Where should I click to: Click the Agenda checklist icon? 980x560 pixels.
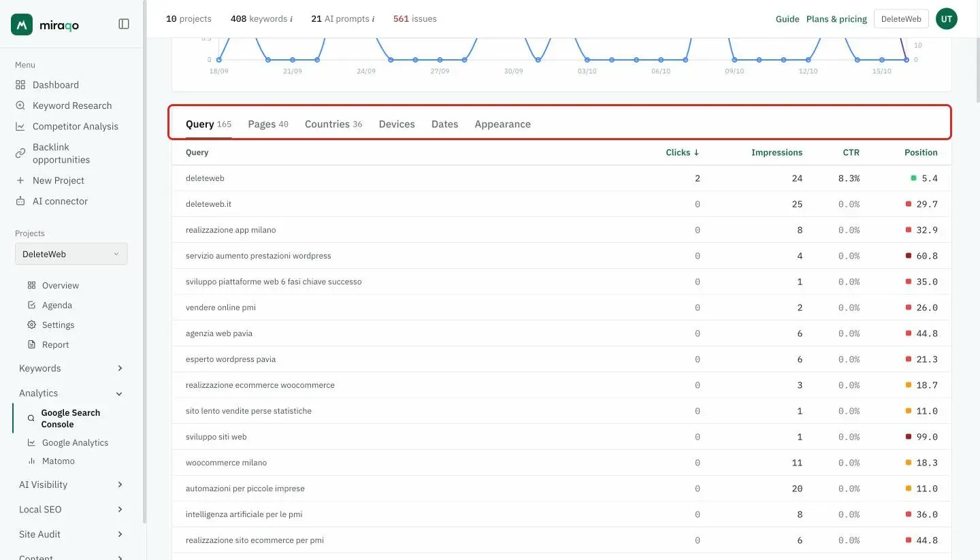tap(31, 306)
